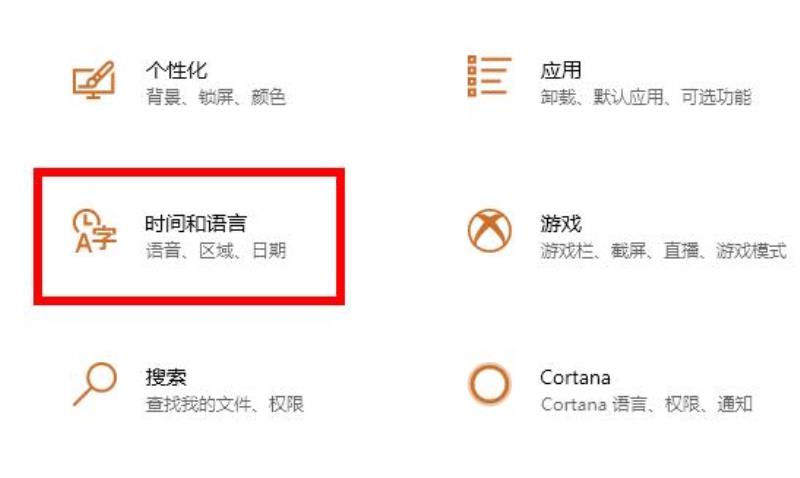
Task: Click the 搜索 settings title
Action: click(x=166, y=378)
